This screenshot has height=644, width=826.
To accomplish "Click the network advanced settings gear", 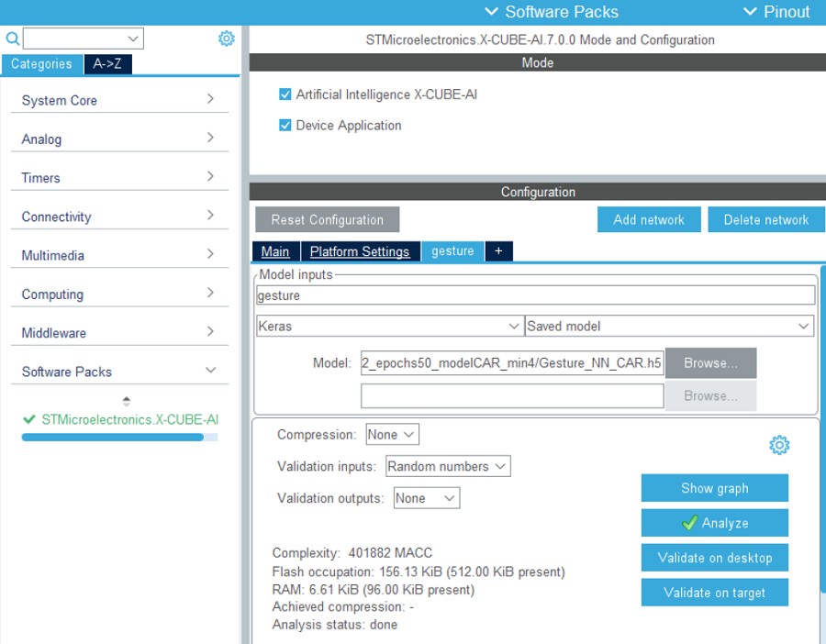I will pyautogui.click(x=779, y=446).
